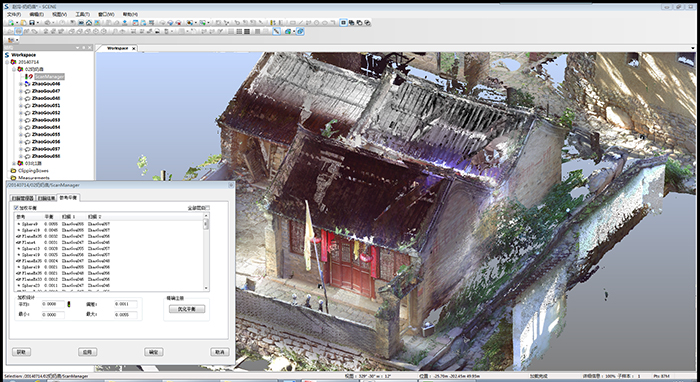Click the globe icon at second toolbar end

tap(300, 31)
